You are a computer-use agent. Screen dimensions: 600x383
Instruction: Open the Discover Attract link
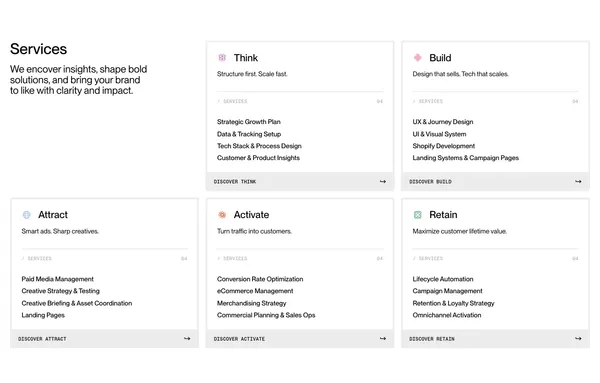coord(104,339)
